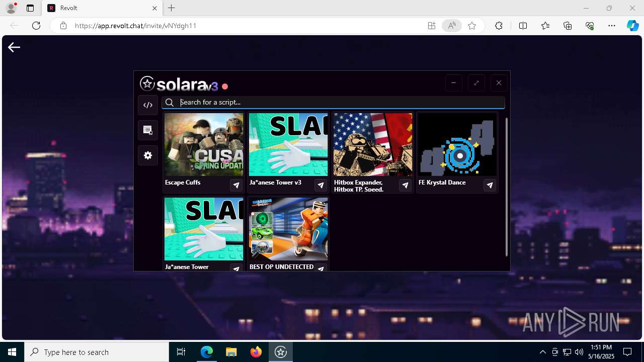Click the browser Back button
This screenshot has height=362, width=644.
14,26
